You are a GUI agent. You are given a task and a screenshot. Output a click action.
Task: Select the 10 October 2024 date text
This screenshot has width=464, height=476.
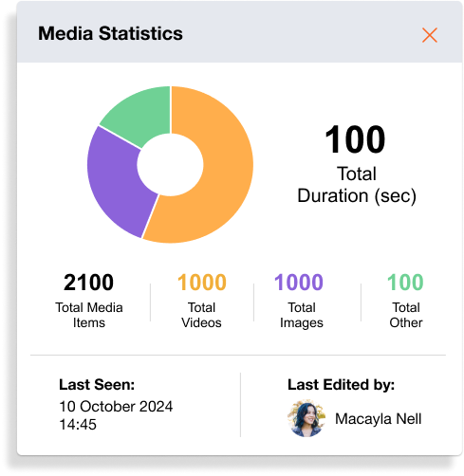click(x=116, y=407)
